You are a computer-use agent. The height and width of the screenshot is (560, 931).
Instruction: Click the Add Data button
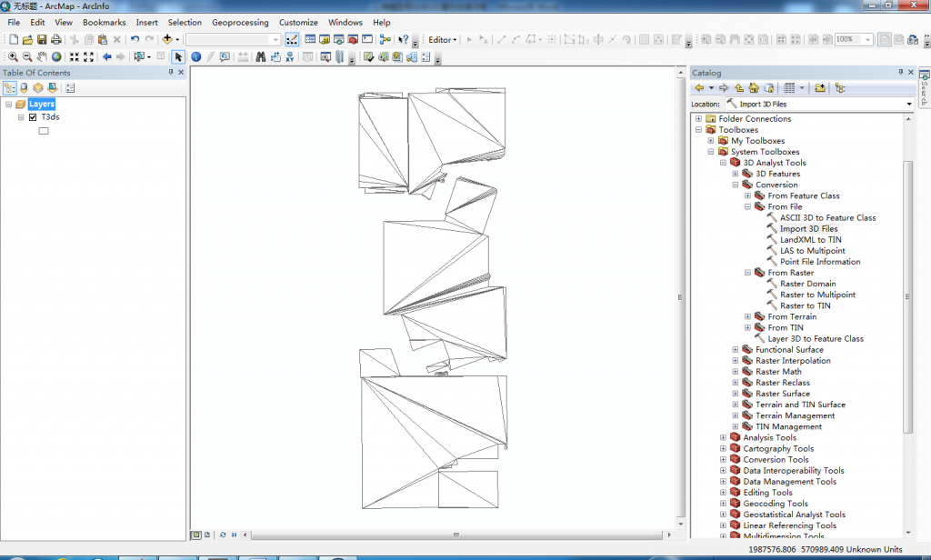click(167, 40)
